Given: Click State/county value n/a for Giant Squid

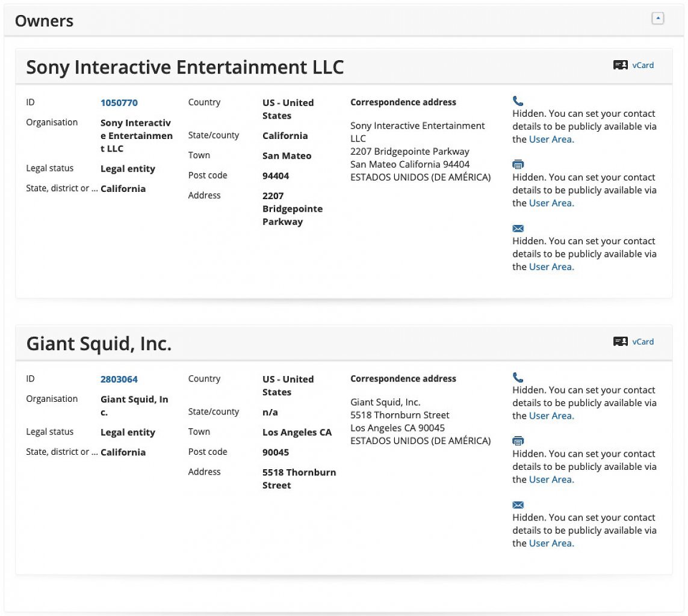Looking at the screenshot, I should [x=270, y=412].
